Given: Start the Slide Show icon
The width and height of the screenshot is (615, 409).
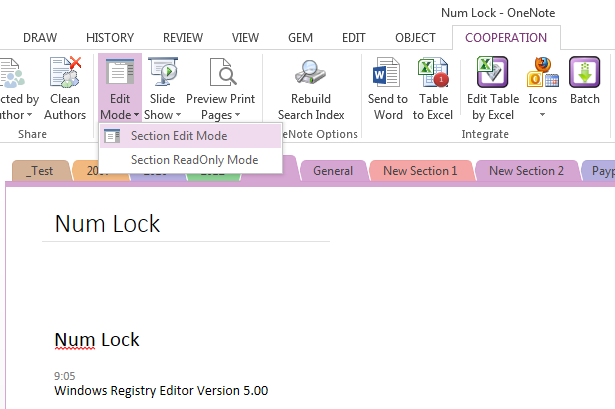Looking at the screenshot, I should pyautogui.click(x=163, y=72).
